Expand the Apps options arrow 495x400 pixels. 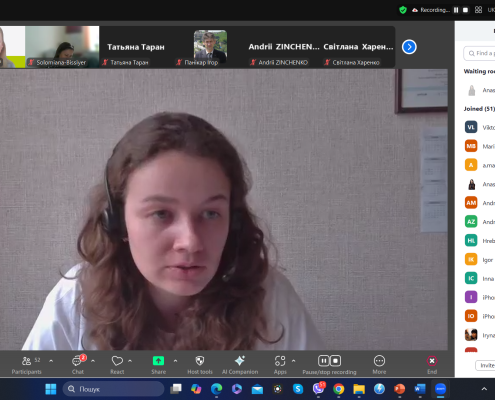point(293,361)
